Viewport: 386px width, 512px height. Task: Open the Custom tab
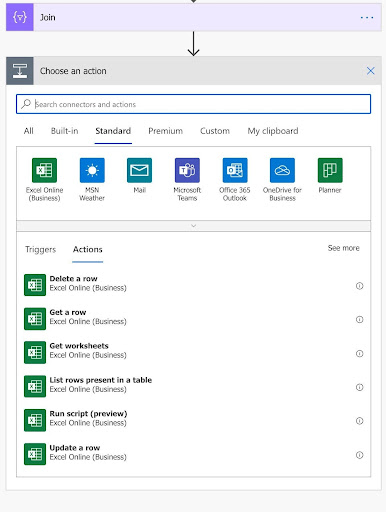pyautogui.click(x=215, y=131)
